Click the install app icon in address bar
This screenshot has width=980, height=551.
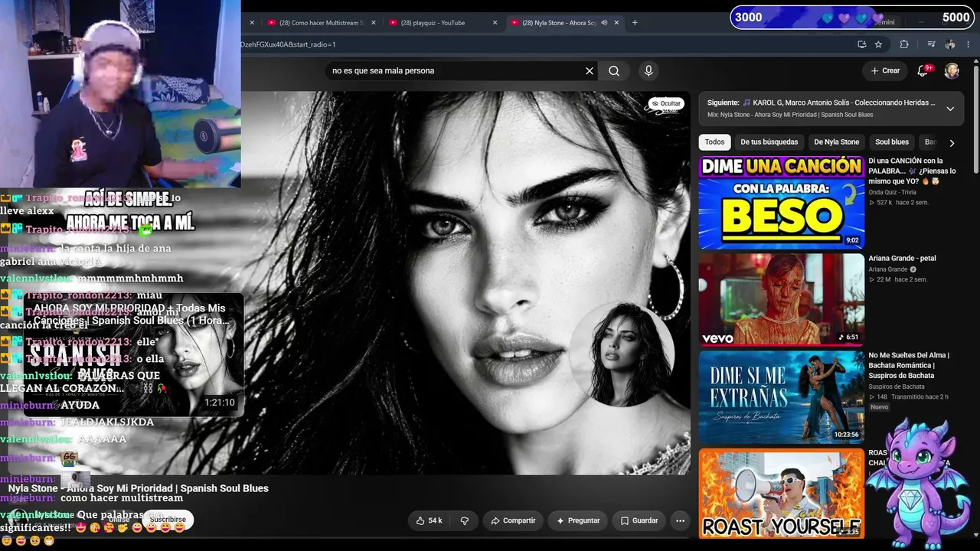tap(861, 44)
